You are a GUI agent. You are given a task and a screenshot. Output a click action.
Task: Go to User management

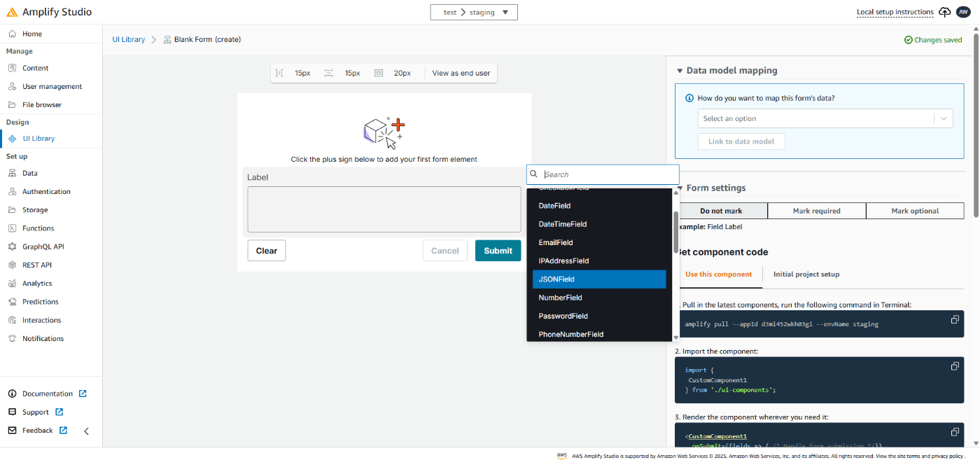[51, 86]
